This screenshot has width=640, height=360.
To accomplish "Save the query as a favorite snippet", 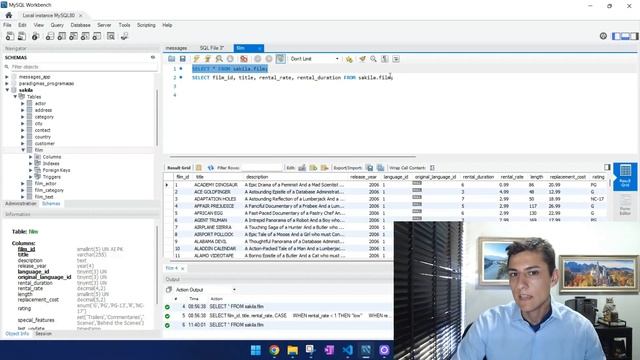I will pos(349,59).
